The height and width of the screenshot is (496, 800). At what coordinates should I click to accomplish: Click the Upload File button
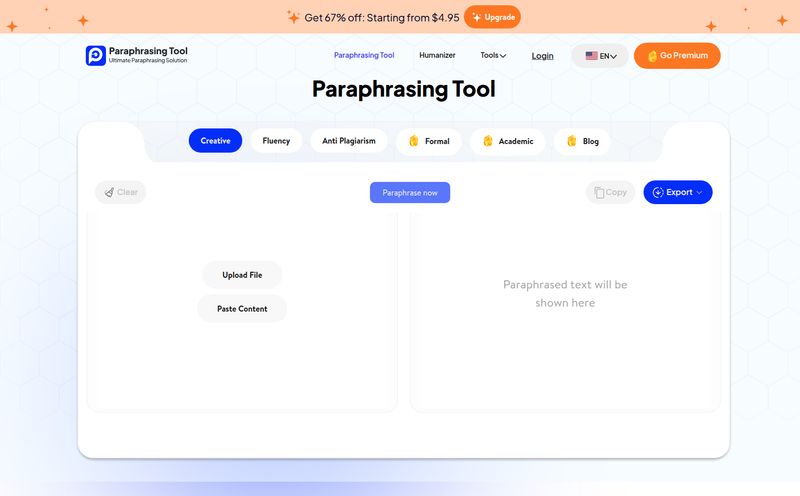[x=242, y=275]
